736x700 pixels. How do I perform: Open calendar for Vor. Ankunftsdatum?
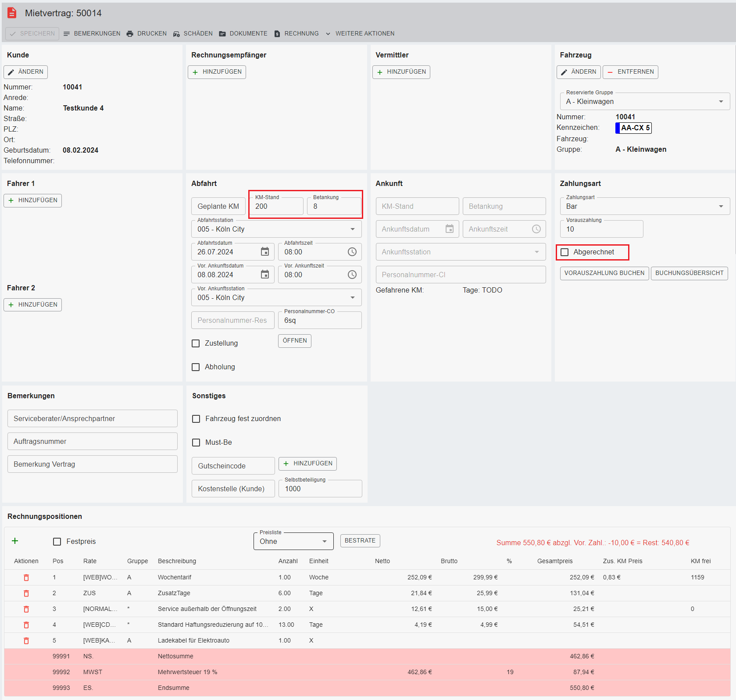tap(265, 275)
